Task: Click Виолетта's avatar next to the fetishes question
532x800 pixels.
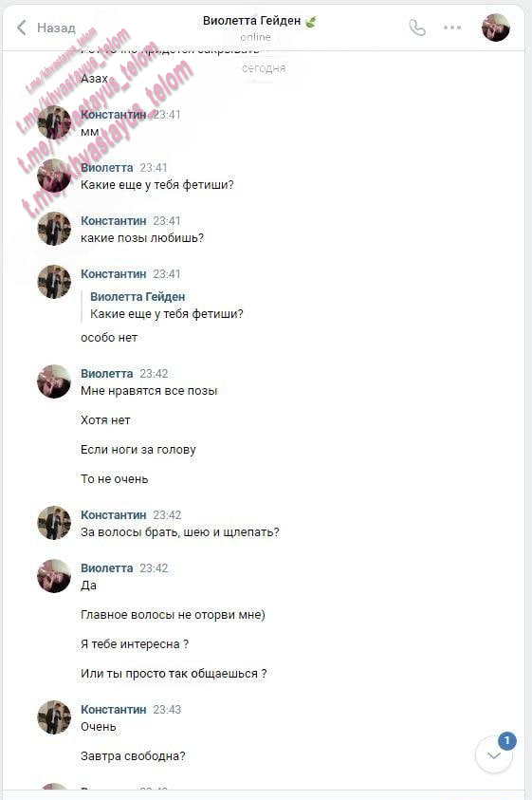Action: (x=54, y=176)
